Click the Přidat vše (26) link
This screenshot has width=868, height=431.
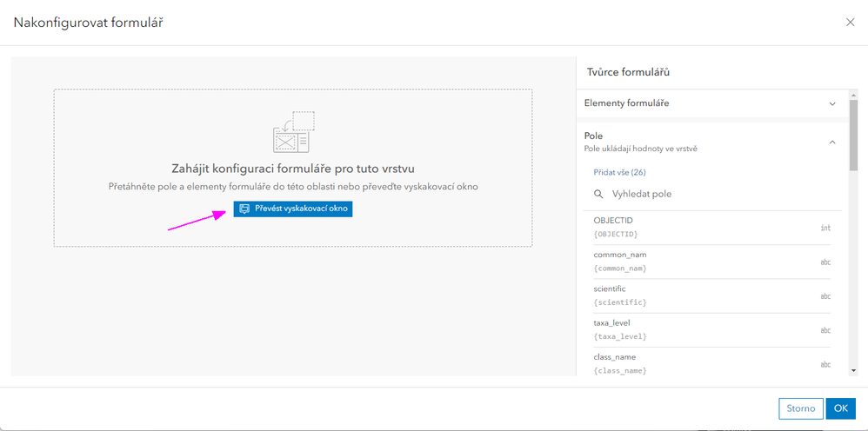coord(619,172)
